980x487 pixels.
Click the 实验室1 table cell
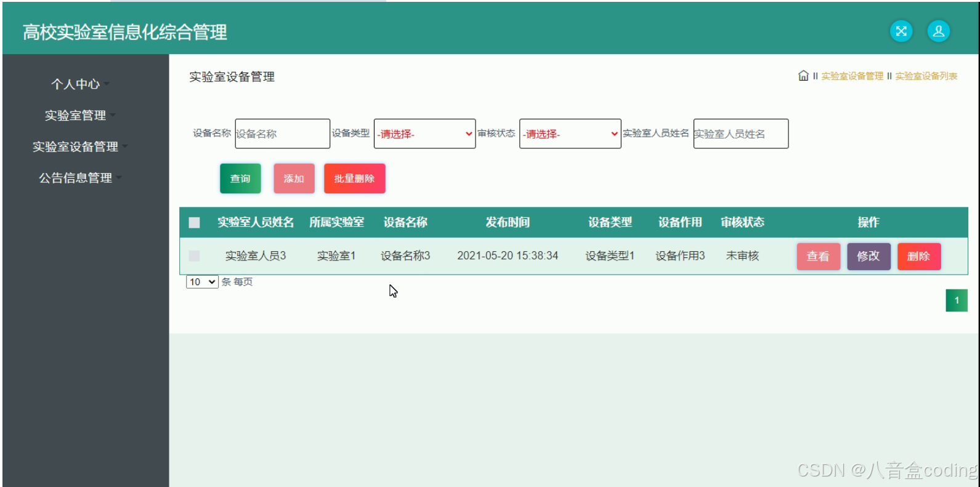(336, 256)
